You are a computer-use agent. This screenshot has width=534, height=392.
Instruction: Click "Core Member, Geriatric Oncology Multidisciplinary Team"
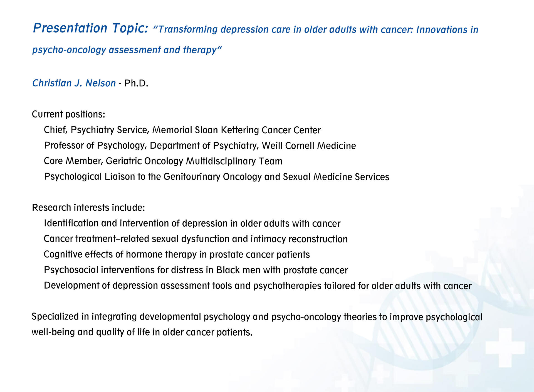tap(163, 161)
